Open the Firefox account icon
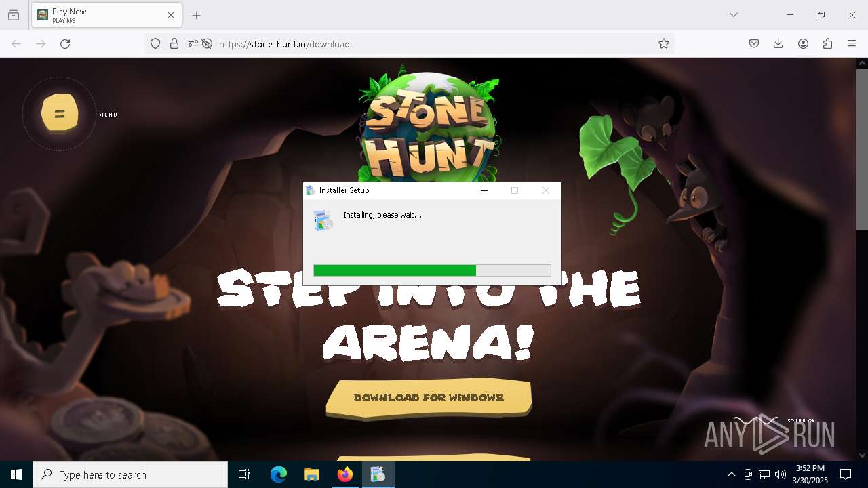Screen dimensions: 868x488 (803, 44)
